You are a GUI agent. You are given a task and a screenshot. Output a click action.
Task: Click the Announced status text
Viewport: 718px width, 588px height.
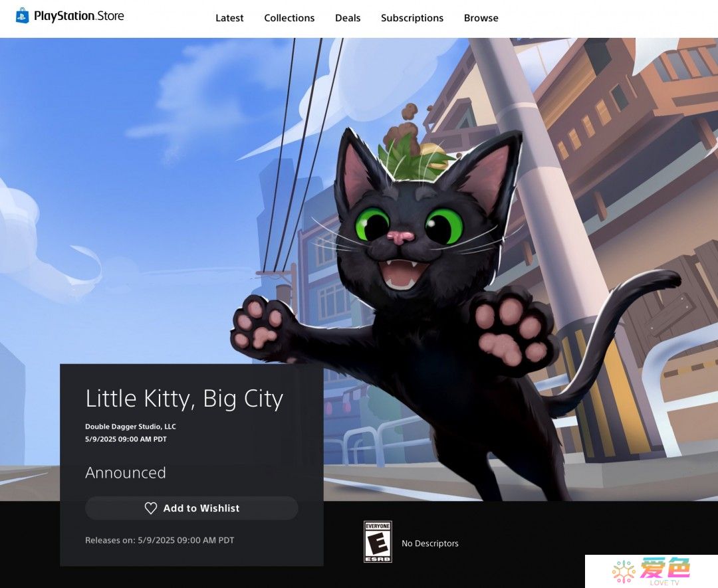pos(126,472)
